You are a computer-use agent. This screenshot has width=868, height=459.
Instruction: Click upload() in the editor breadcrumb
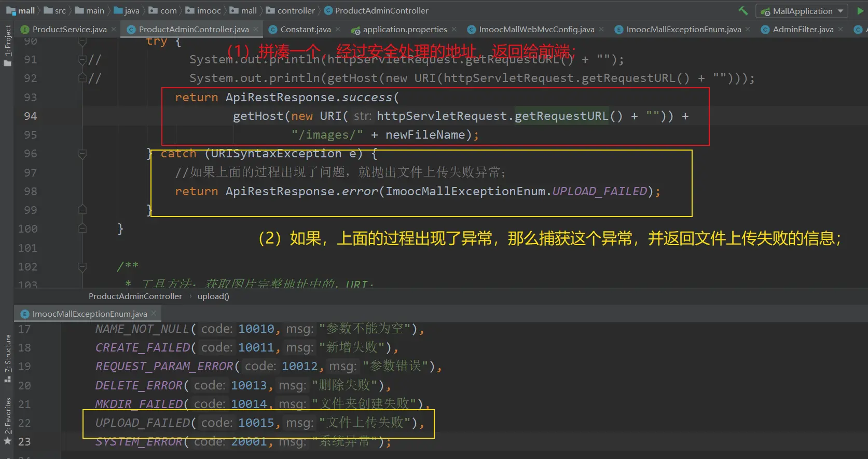pyautogui.click(x=213, y=296)
